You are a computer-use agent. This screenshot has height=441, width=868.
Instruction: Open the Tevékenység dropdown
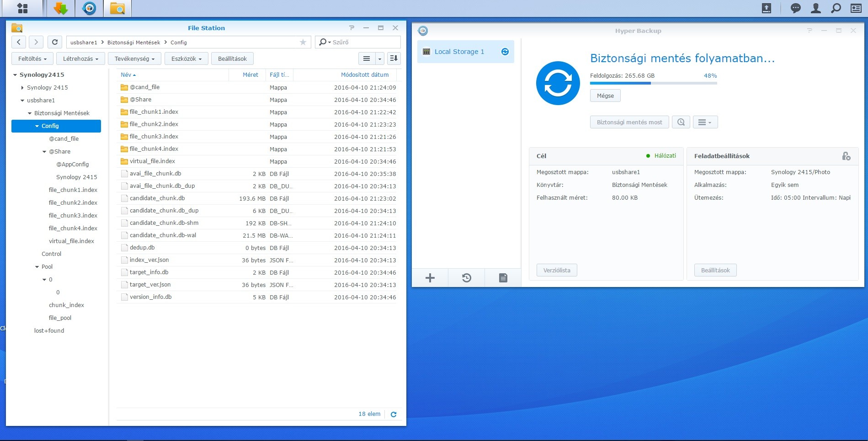click(x=134, y=58)
